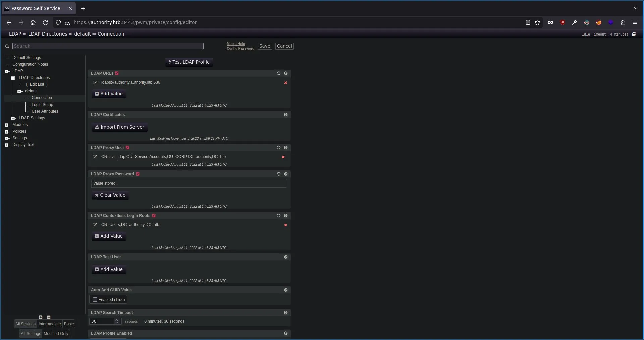
Task: Save the configuration
Action: point(265,46)
